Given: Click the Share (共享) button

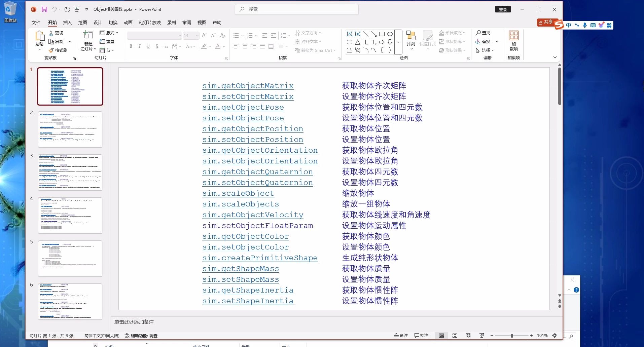Looking at the screenshot, I should coord(546,22).
